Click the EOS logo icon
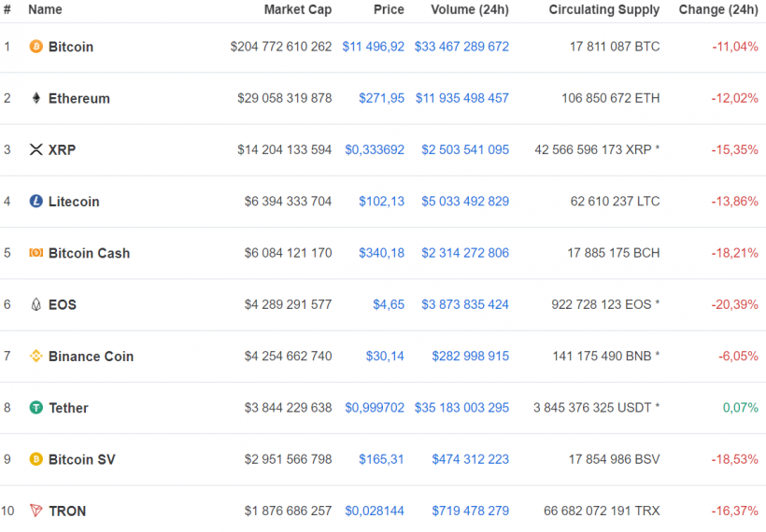The height and width of the screenshot is (532, 766). click(x=36, y=304)
